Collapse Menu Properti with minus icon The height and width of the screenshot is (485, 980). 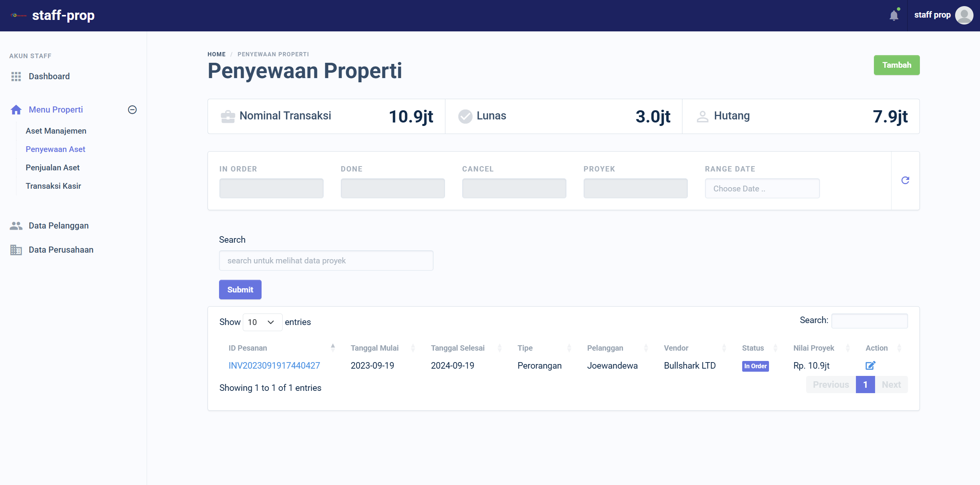click(x=132, y=110)
